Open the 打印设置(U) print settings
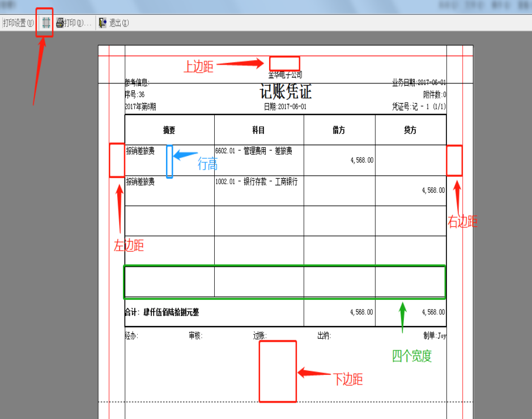 [18, 23]
